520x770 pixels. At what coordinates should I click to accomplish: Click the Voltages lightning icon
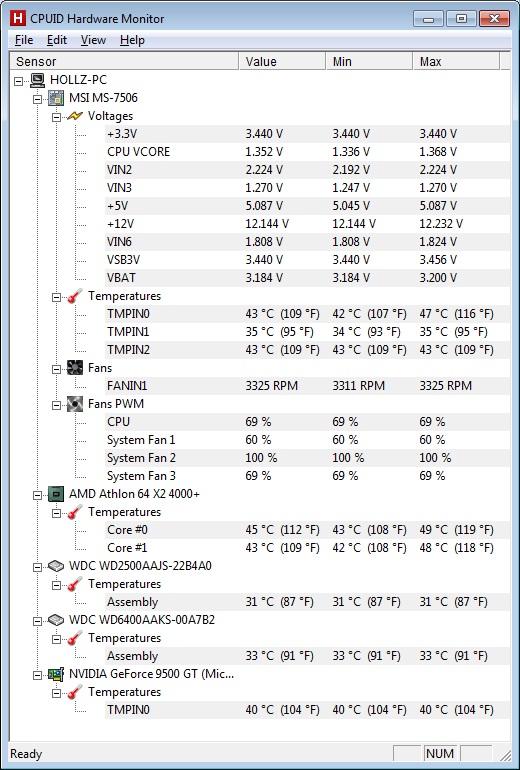coord(75,116)
